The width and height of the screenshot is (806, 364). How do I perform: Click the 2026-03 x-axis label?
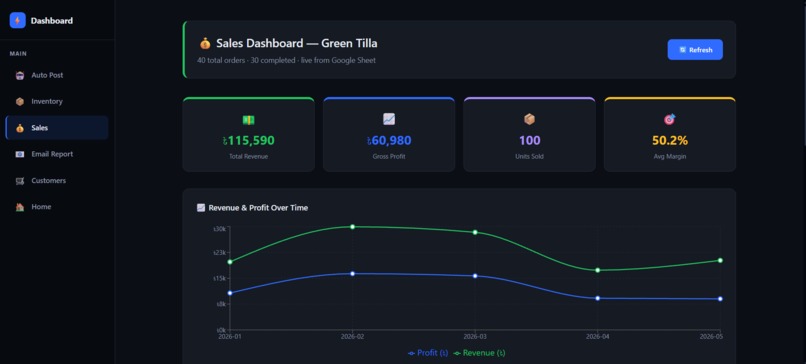click(x=474, y=337)
